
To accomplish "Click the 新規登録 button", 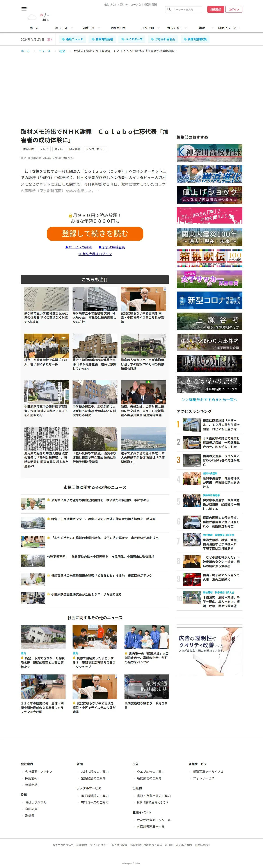I will (x=215, y=9).
